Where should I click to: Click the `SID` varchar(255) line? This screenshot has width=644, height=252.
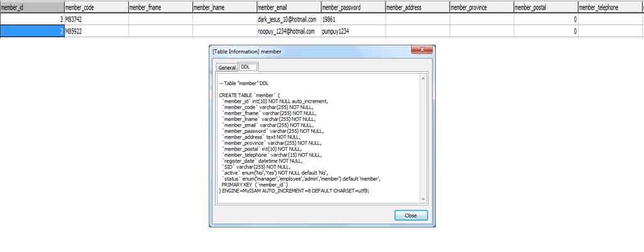(x=255, y=167)
